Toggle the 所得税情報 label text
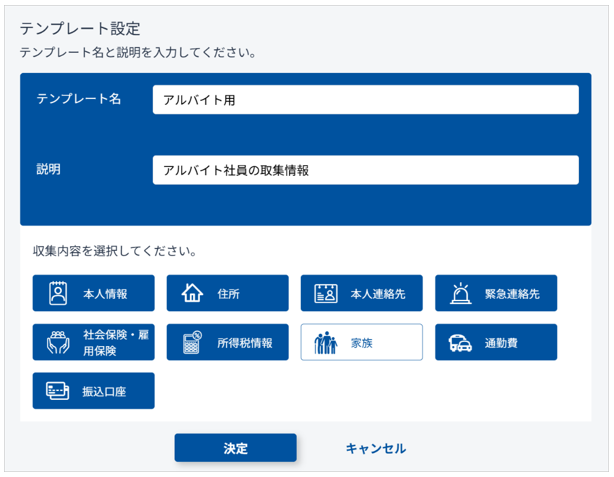Viewport: 614px width, 477px height. click(x=245, y=343)
